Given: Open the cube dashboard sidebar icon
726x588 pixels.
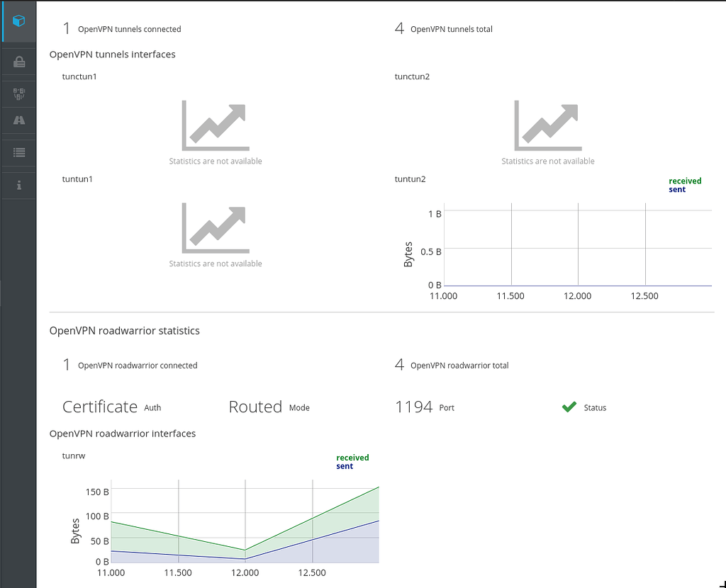Looking at the screenshot, I should [x=18, y=21].
